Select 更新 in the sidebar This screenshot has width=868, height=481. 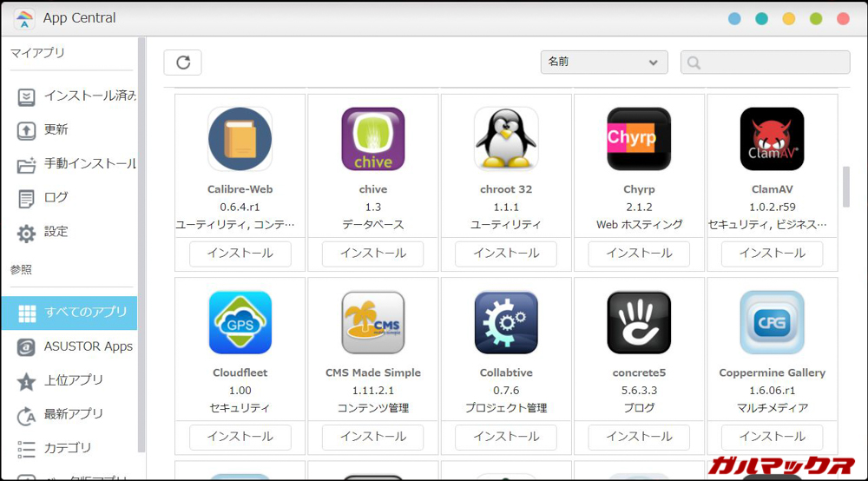(56, 129)
